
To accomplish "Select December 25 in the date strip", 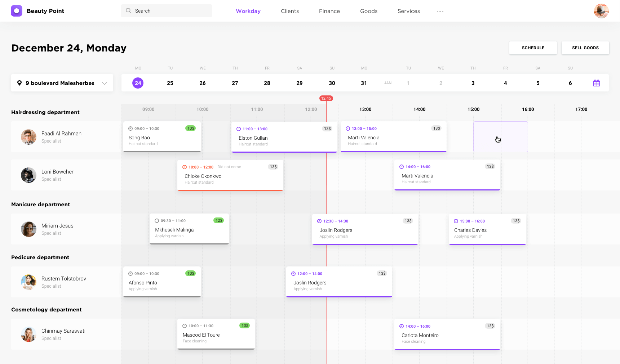I will click(x=170, y=83).
